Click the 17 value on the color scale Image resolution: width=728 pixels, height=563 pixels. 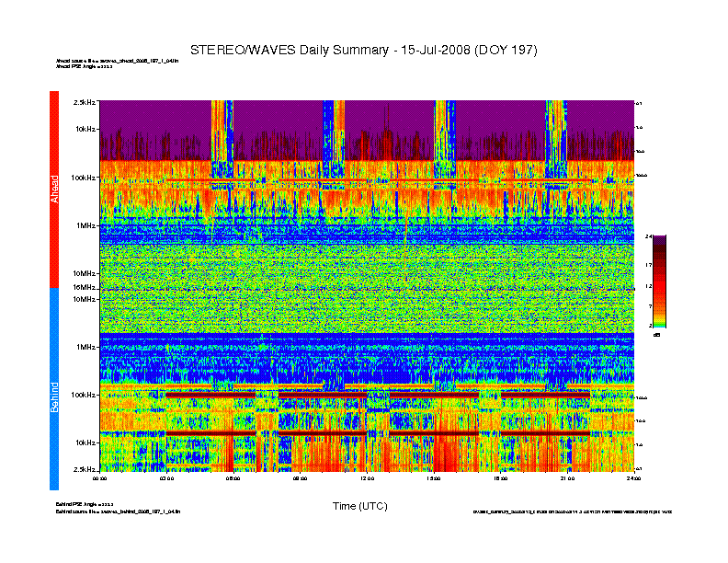pos(649,265)
